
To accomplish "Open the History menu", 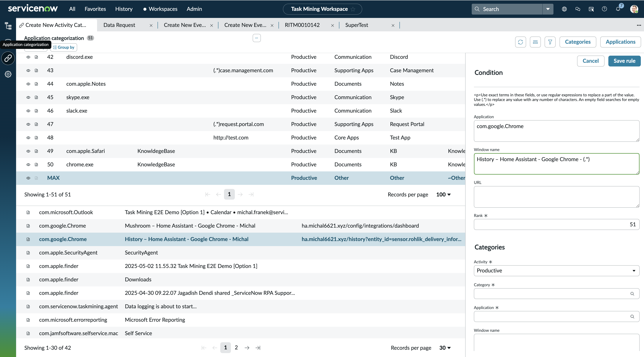I will click(124, 9).
